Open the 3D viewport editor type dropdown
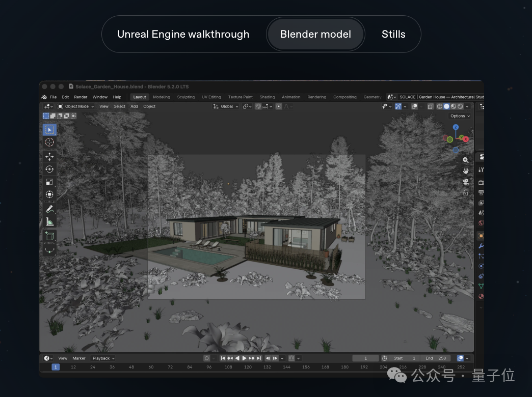This screenshot has height=397, width=532. 48,106
